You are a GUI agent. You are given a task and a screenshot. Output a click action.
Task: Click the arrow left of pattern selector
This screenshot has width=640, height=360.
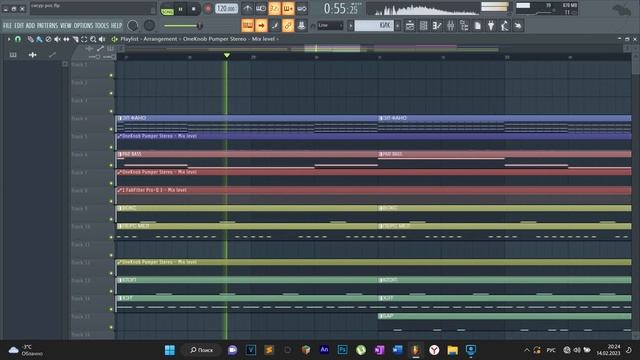pyautogui.click(x=350, y=25)
